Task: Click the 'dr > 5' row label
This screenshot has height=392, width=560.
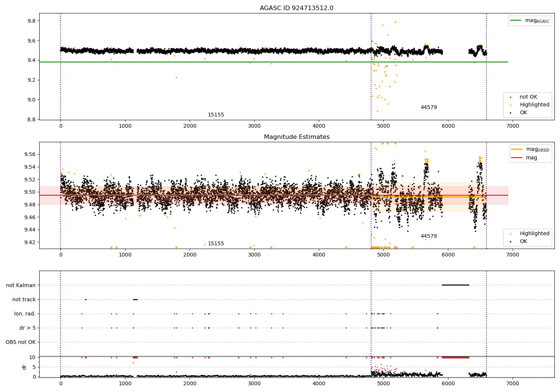Action: (28, 328)
